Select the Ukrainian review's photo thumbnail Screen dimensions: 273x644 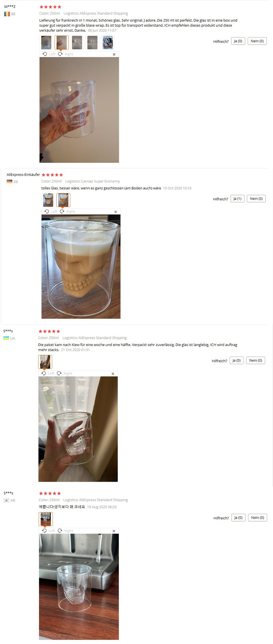click(x=45, y=362)
